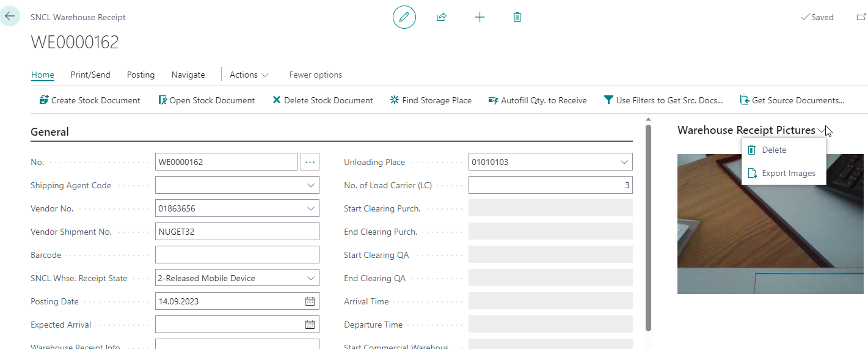This screenshot has width=868, height=349.
Task: Click the back arrow button
Action: [10, 17]
